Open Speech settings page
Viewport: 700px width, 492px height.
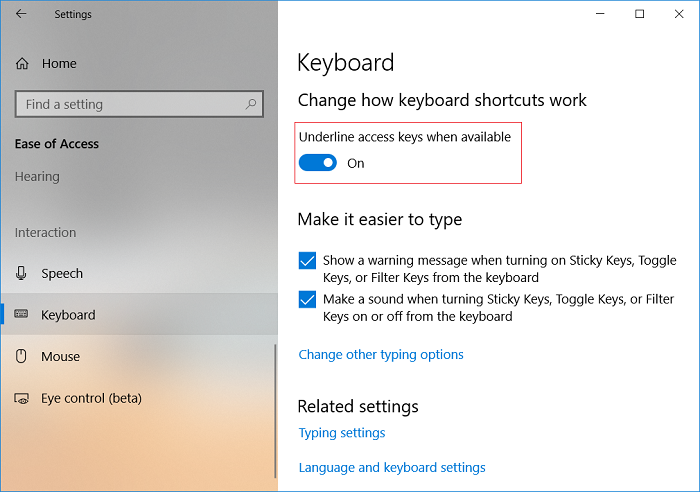click(62, 273)
